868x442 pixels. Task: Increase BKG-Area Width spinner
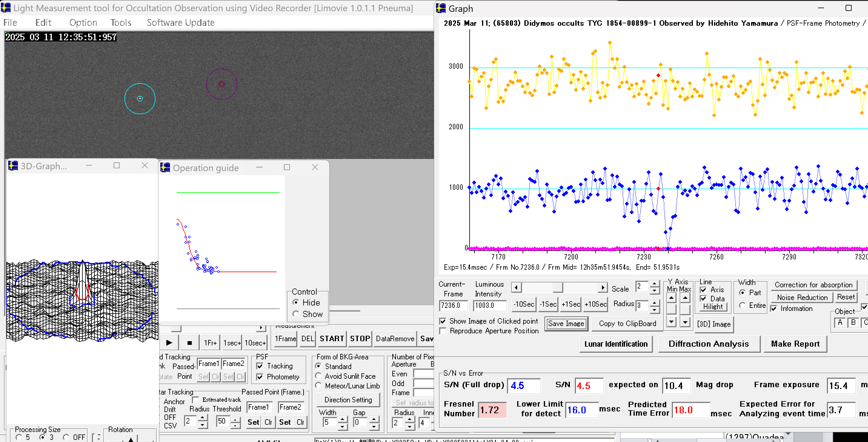point(342,419)
